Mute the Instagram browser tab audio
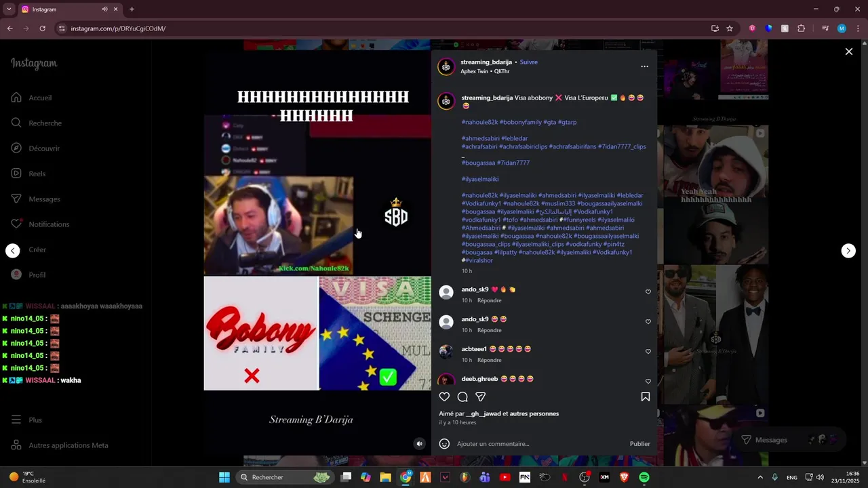 click(x=104, y=9)
